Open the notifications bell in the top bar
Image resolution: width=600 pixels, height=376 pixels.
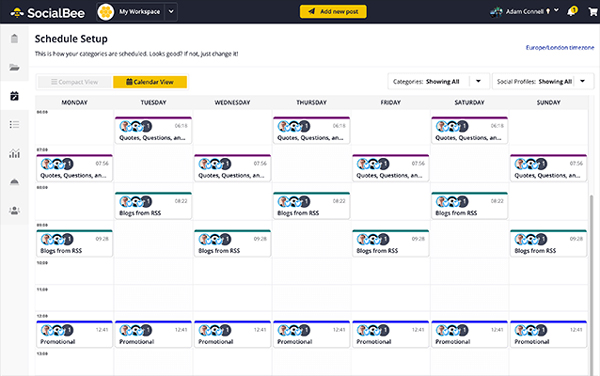pyautogui.click(x=572, y=11)
